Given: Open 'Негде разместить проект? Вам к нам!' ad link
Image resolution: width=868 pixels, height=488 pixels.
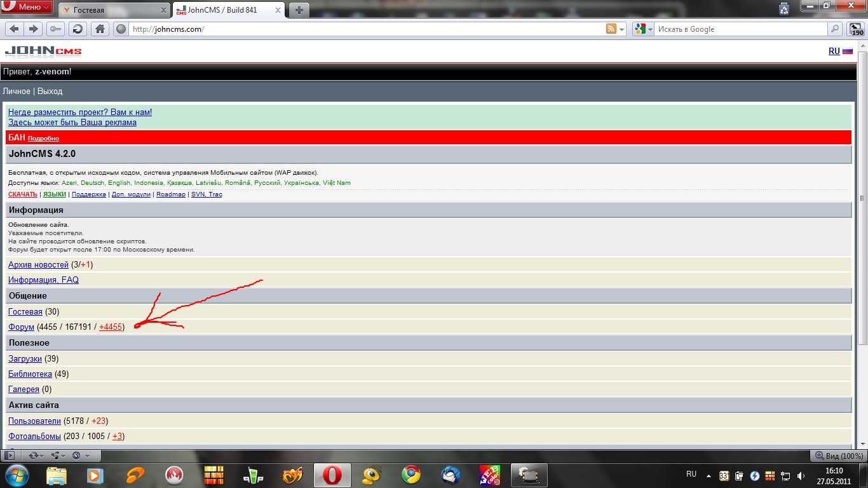Looking at the screenshot, I should (80, 112).
